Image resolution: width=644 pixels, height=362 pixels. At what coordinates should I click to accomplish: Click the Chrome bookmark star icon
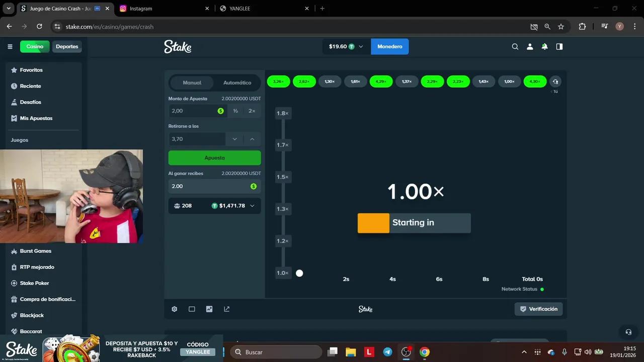[x=561, y=27]
